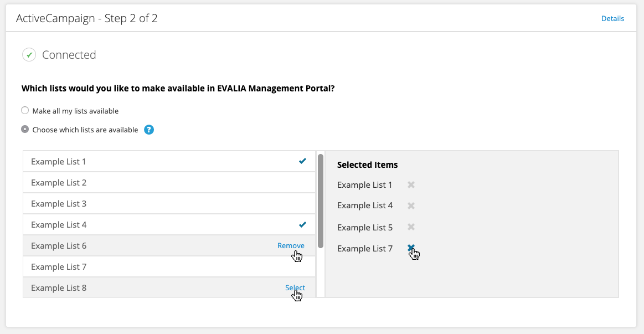Click Select on Example List 8

(x=295, y=287)
